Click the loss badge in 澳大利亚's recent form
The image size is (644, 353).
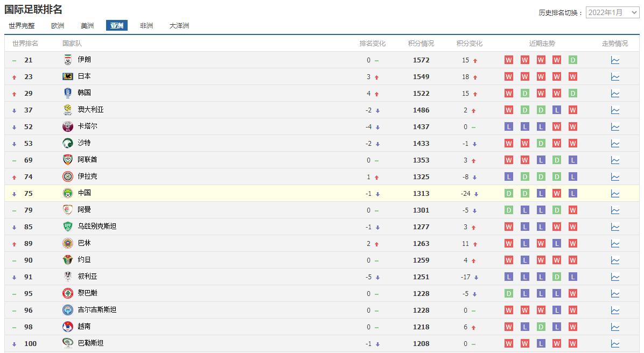(557, 110)
